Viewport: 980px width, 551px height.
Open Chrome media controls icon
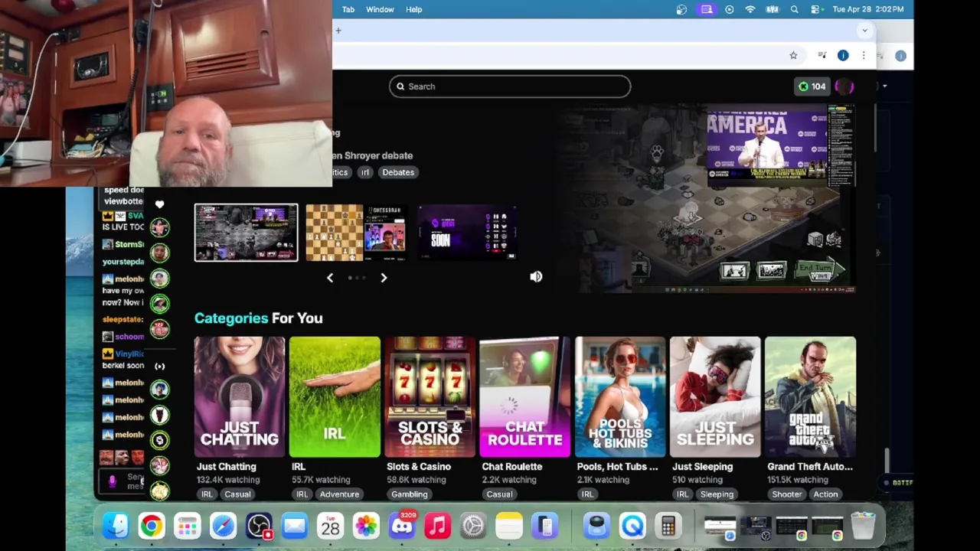822,55
